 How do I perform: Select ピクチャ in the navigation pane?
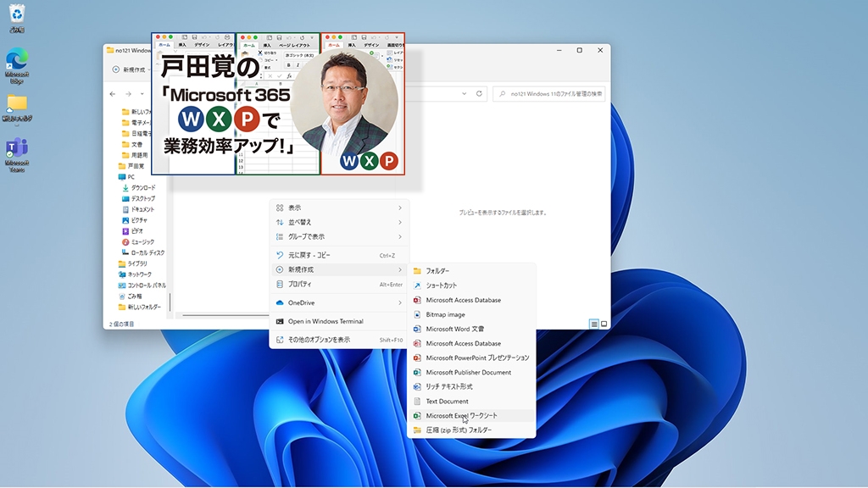tap(133, 220)
